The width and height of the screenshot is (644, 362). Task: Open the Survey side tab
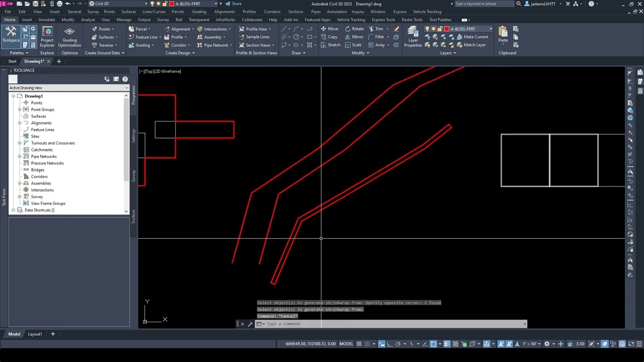click(x=134, y=176)
